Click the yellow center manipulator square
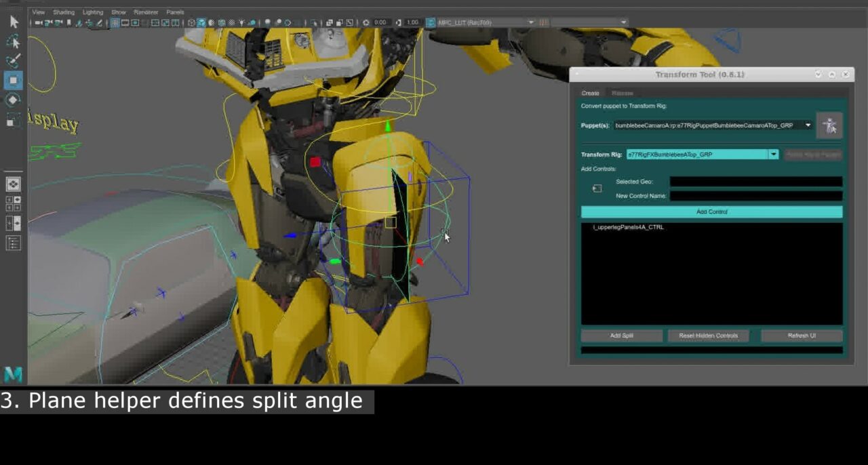This screenshot has height=465, width=868. click(391, 222)
